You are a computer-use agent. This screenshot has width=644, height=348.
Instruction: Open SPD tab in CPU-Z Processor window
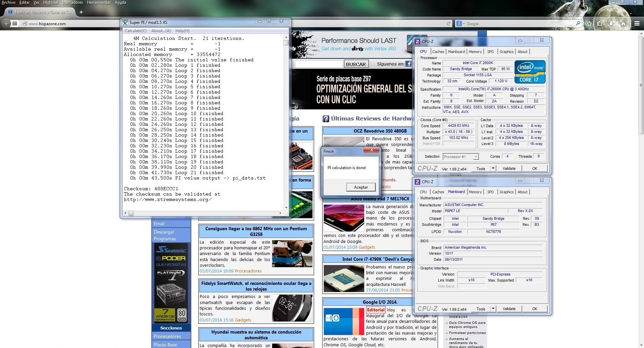(x=490, y=52)
